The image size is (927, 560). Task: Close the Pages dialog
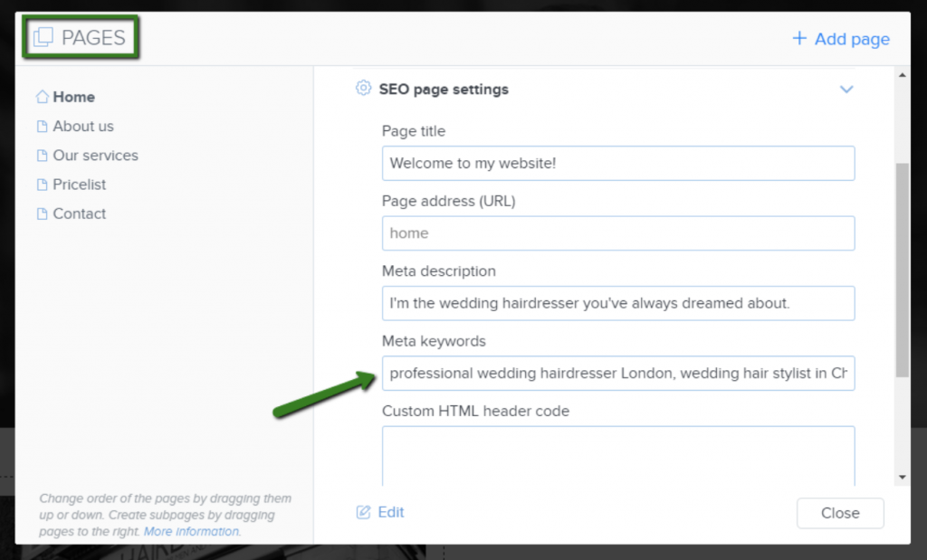[x=840, y=513]
